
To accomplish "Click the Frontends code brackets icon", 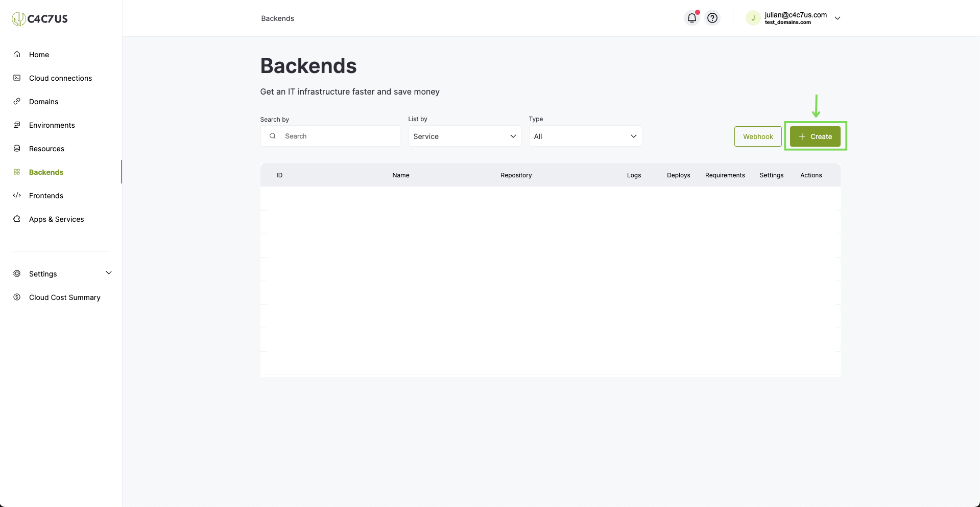I will click(17, 195).
